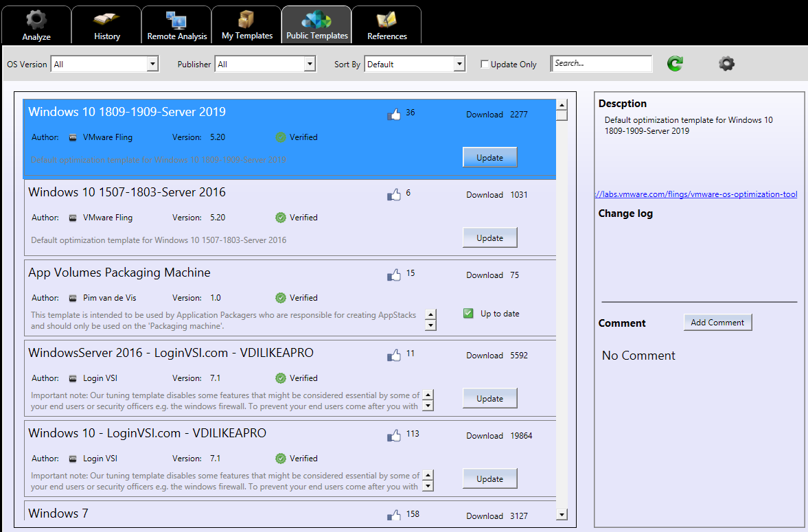Click down arrow on Windows 10 LoginVSI description
This screenshot has width=808, height=532.
[427, 486]
